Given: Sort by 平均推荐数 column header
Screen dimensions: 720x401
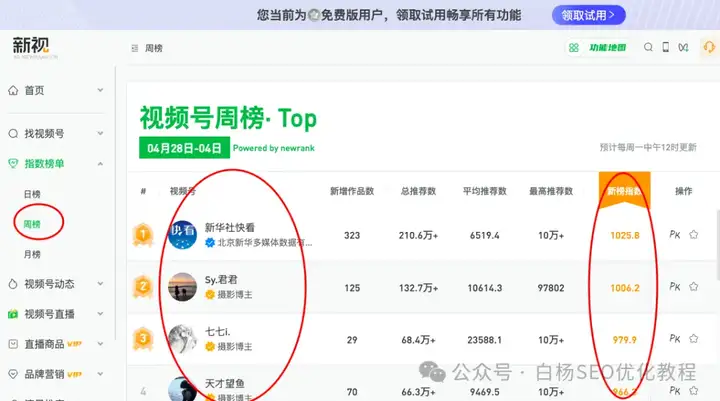Looking at the screenshot, I should (x=484, y=191).
